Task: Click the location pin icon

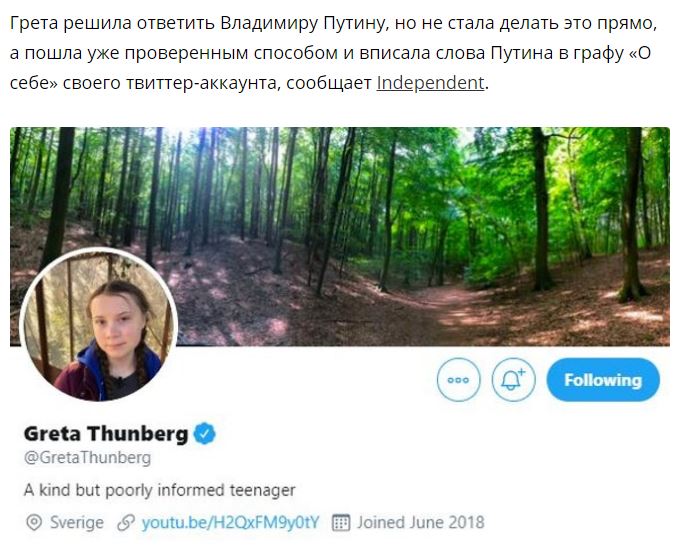Action: 33,522
